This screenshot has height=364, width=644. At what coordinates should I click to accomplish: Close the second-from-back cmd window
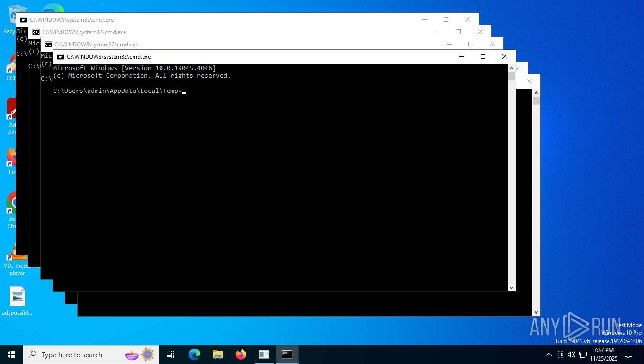tap(480, 32)
